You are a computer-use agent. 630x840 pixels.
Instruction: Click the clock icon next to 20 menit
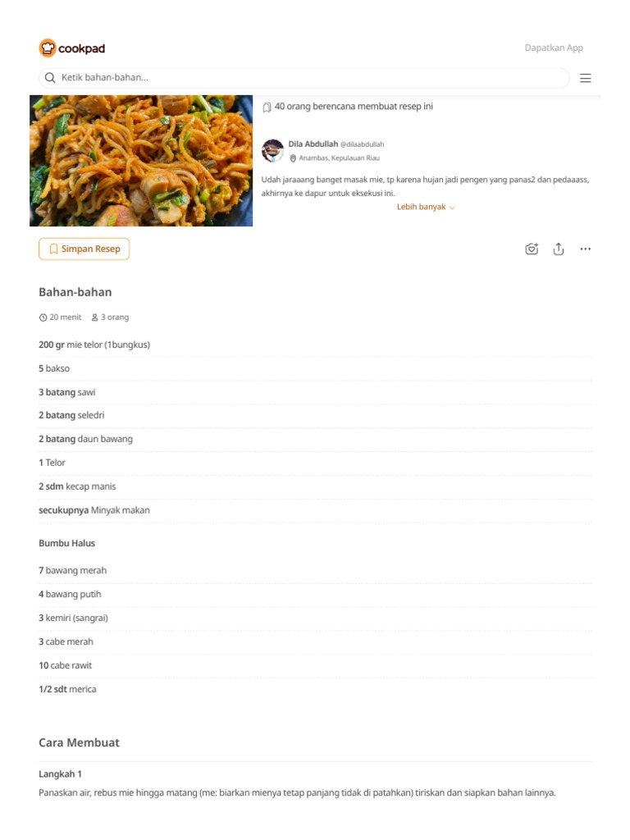[43, 317]
